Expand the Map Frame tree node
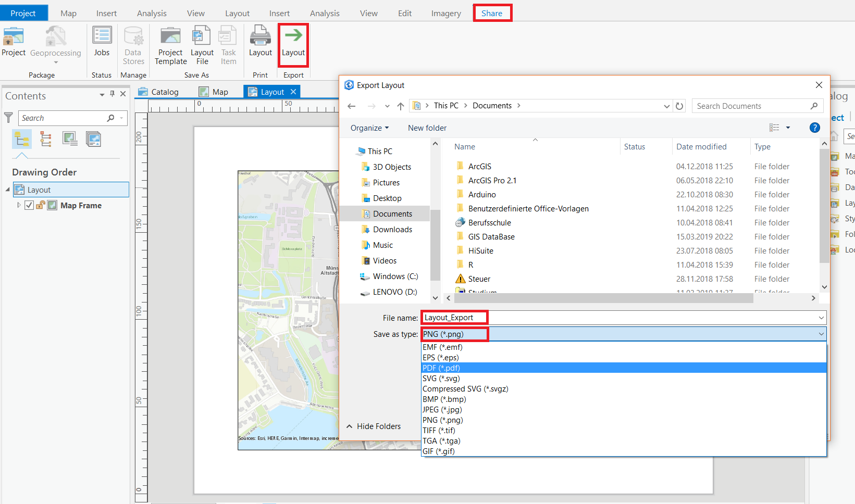Viewport: 855px width, 504px height. pyautogui.click(x=19, y=205)
